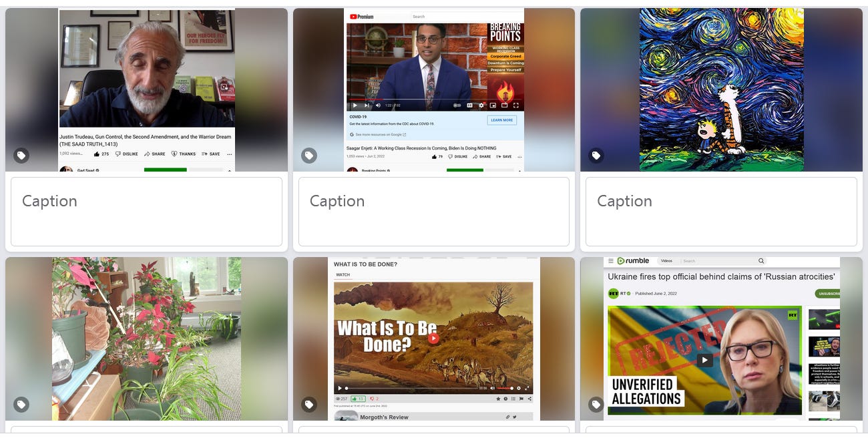Select the houseplants photo thumbnail

146,339
